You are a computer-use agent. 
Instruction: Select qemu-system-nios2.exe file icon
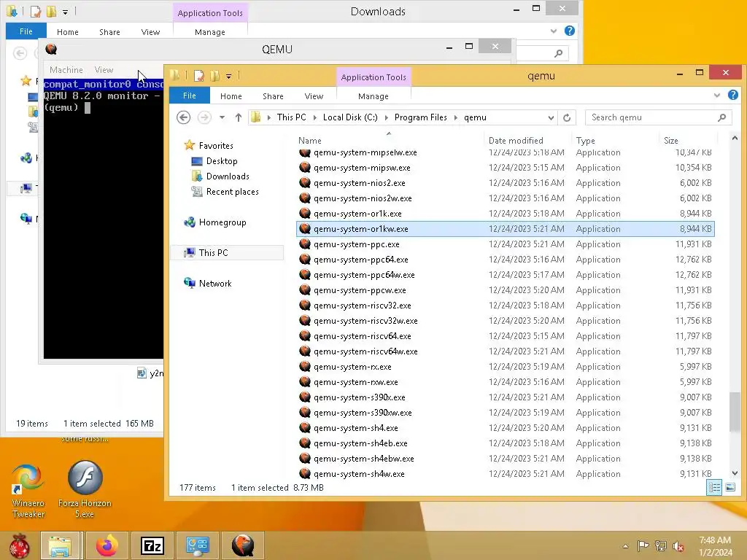click(305, 183)
